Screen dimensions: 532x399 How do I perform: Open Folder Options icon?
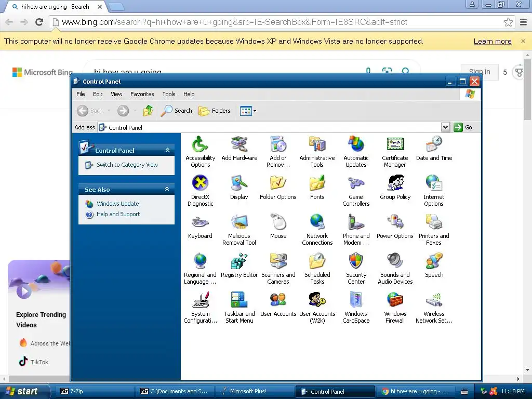point(278,187)
